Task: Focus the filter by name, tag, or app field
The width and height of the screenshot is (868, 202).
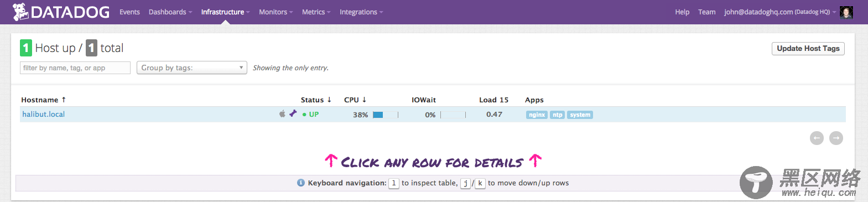Action: (x=75, y=68)
